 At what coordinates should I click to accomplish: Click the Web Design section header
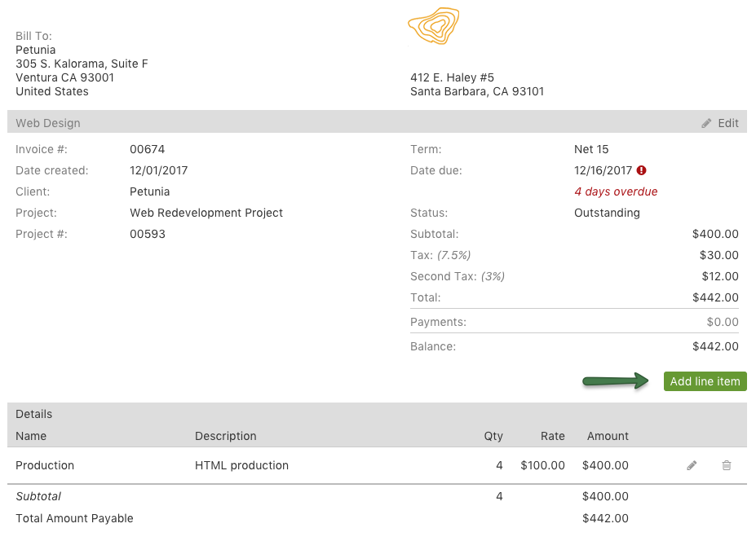point(46,122)
